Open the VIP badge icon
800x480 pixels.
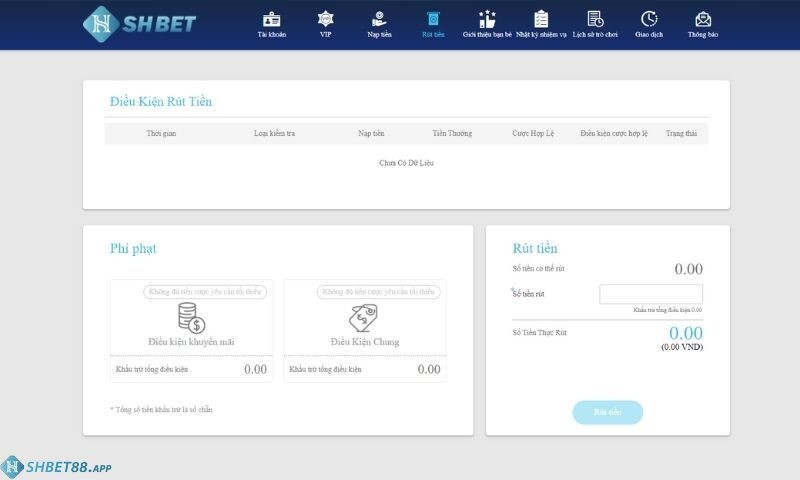325,20
